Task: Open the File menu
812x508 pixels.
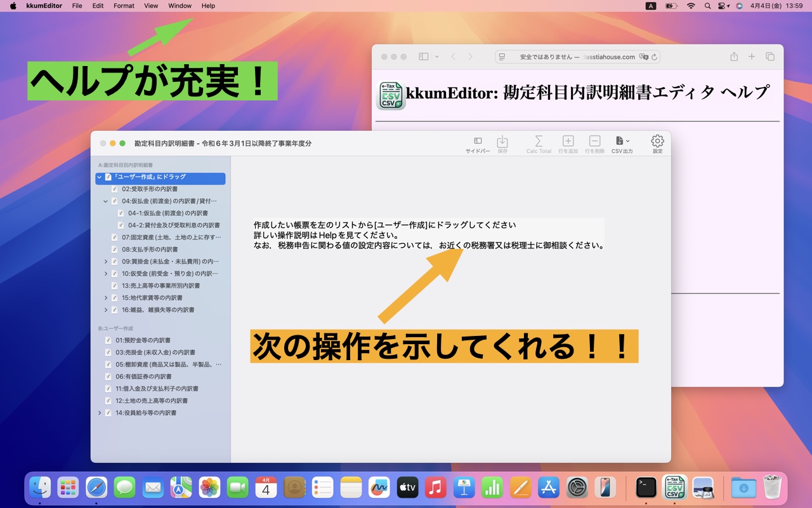Action: pos(77,6)
